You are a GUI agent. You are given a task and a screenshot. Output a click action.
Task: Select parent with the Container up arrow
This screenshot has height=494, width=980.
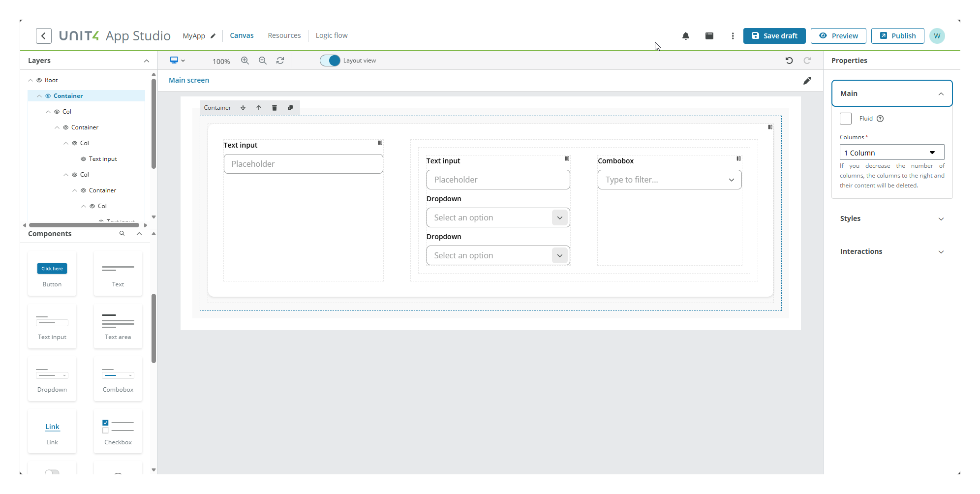pos(259,108)
